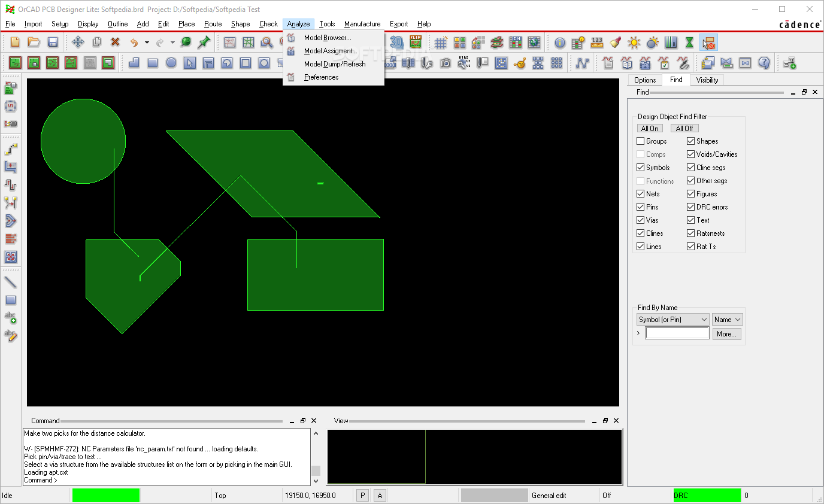Open the Manufacture menu
Screen dimensions: 824x504
(362, 24)
